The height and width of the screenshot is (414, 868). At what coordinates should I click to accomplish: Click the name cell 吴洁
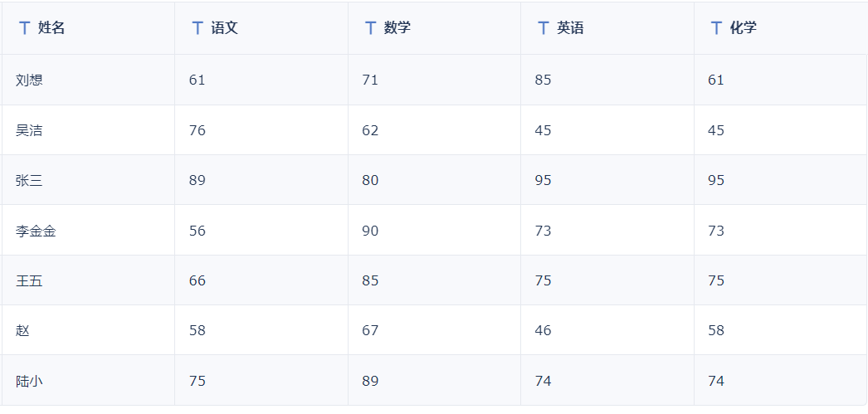[x=88, y=130]
